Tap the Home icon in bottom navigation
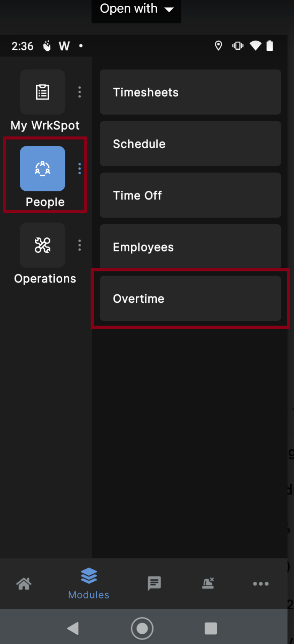294x644 pixels. click(24, 584)
